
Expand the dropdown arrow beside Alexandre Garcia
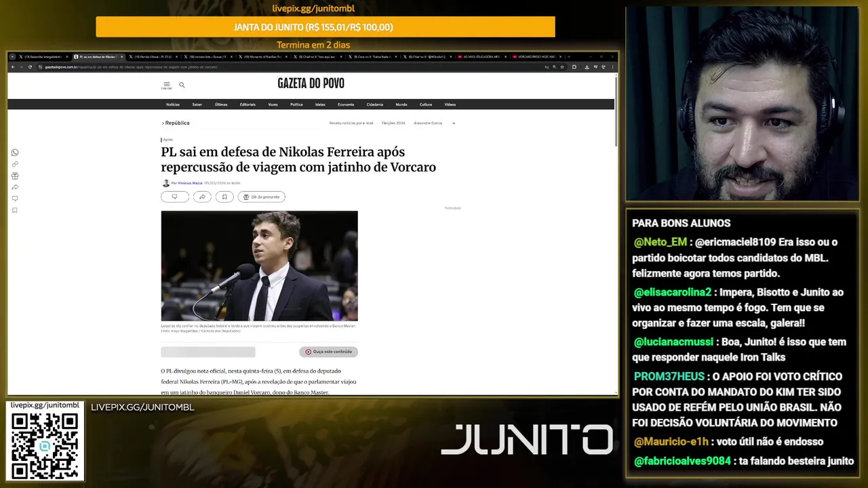(x=454, y=123)
